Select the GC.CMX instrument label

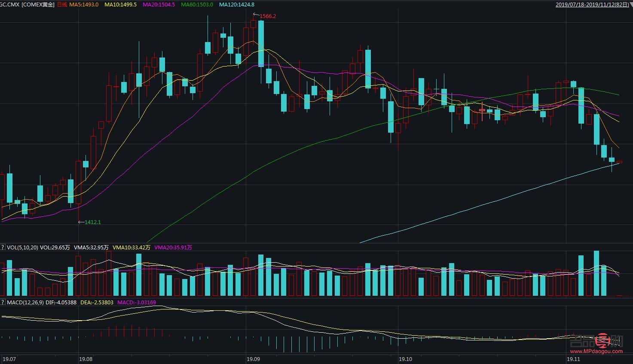[9, 5]
